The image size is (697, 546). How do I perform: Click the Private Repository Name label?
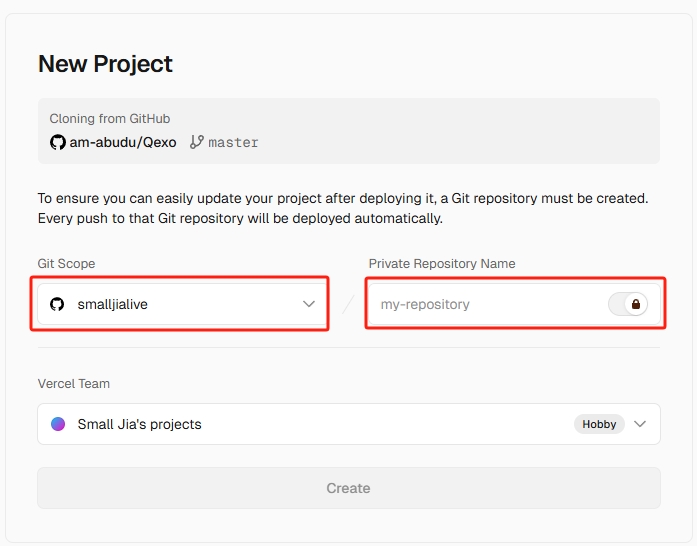[x=442, y=264]
